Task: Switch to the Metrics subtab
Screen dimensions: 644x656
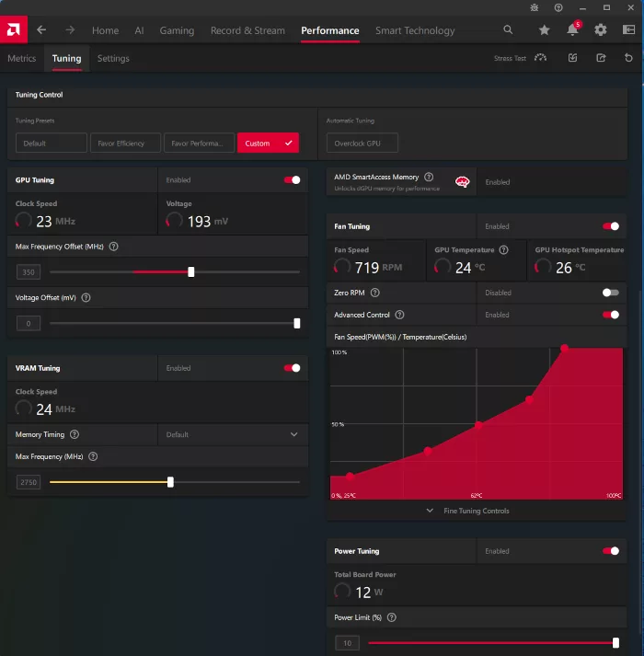Action: [22, 59]
